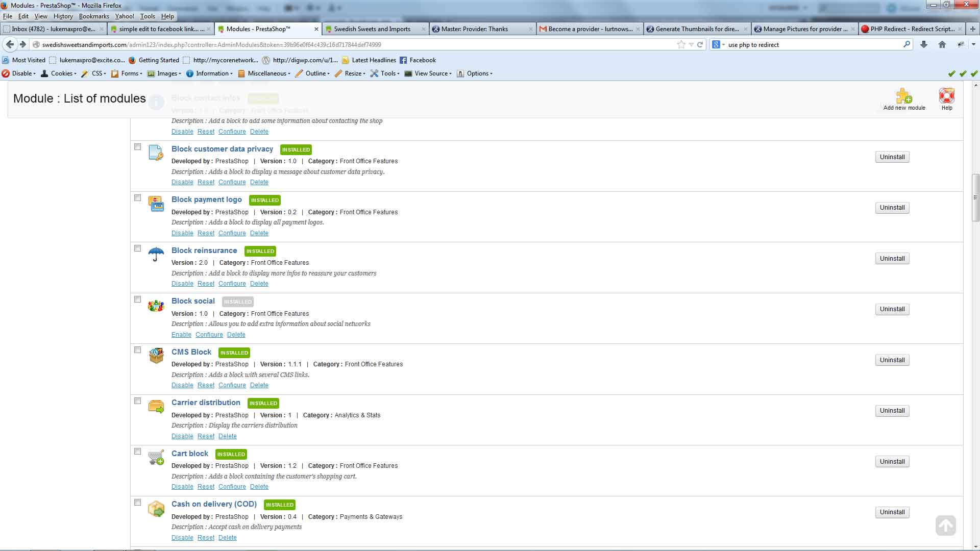The width and height of the screenshot is (980, 551).
Task: Switch to Swedish Sweets and Imports tab
Action: (372, 29)
